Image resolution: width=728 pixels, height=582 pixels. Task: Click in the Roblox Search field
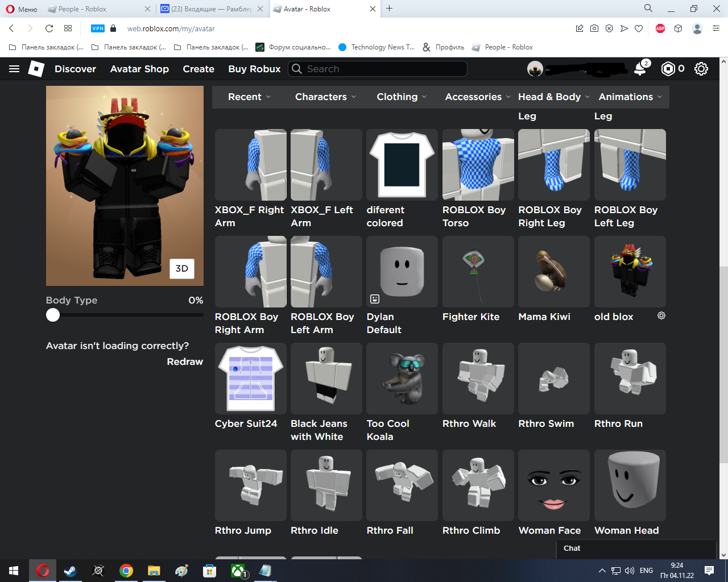coord(378,69)
